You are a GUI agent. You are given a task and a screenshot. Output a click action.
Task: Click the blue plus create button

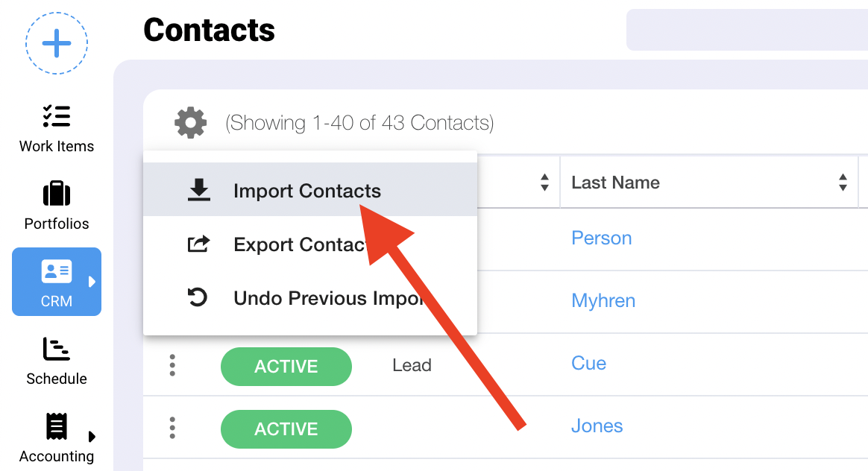pos(57,43)
